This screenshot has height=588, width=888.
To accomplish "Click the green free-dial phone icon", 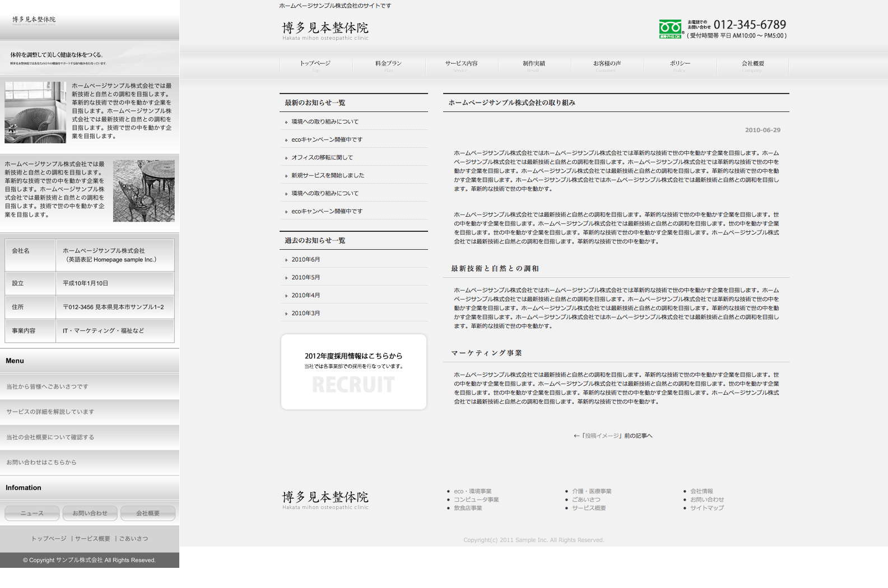I will click(x=670, y=29).
